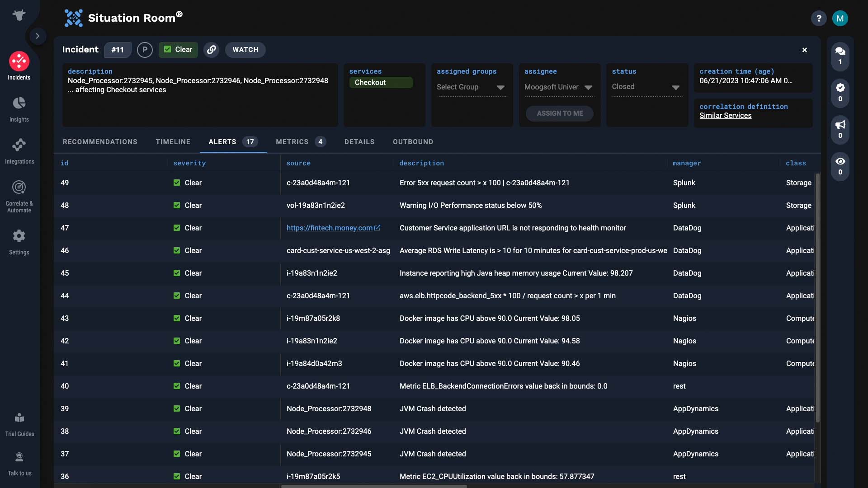
Task: Toggle the Clear checkbox for alert 49
Action: 177,183
